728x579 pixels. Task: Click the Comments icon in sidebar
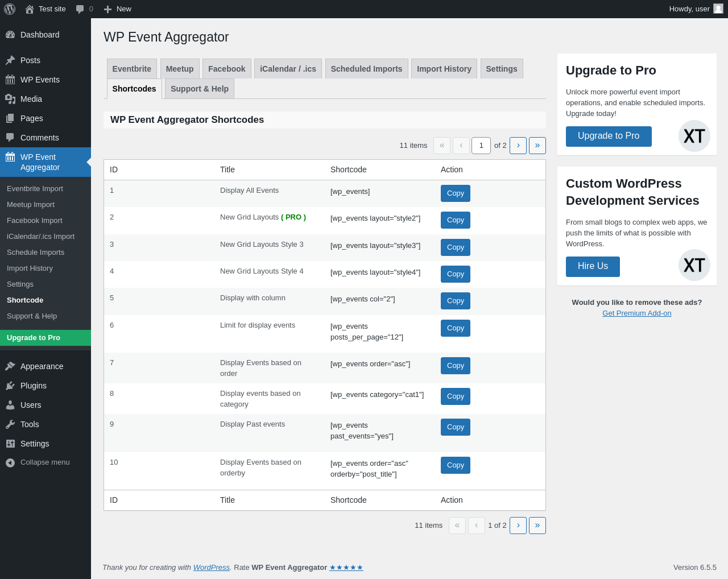click(10, 138)
